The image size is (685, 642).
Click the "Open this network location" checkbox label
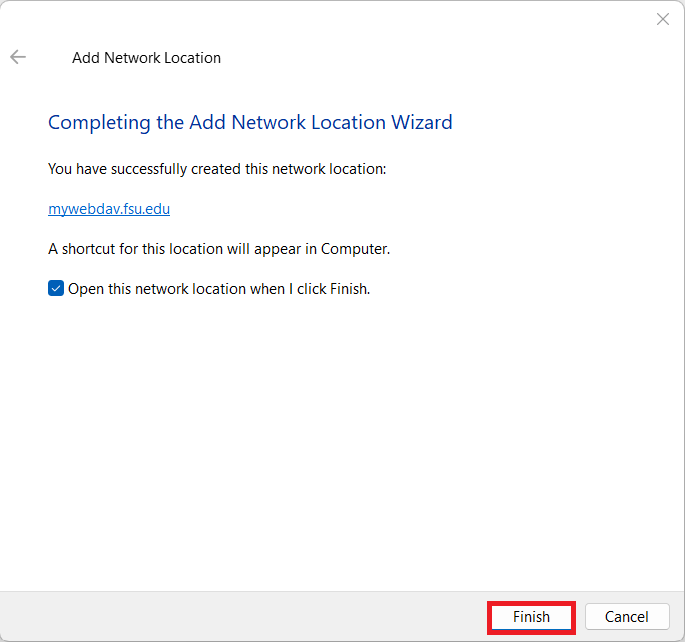pos(218,289)
